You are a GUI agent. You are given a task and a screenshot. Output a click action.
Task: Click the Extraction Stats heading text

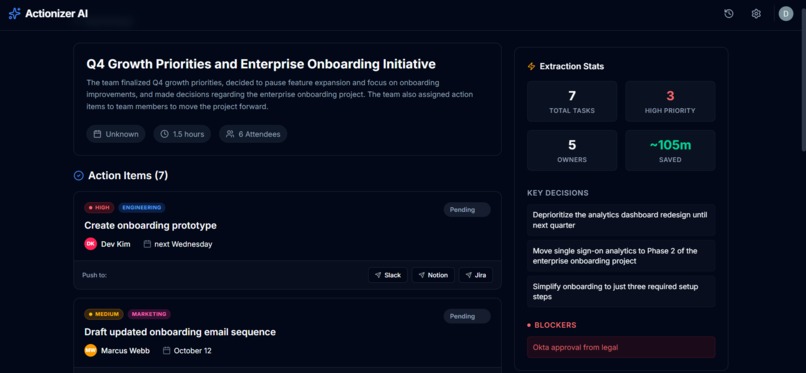(572, 66)
